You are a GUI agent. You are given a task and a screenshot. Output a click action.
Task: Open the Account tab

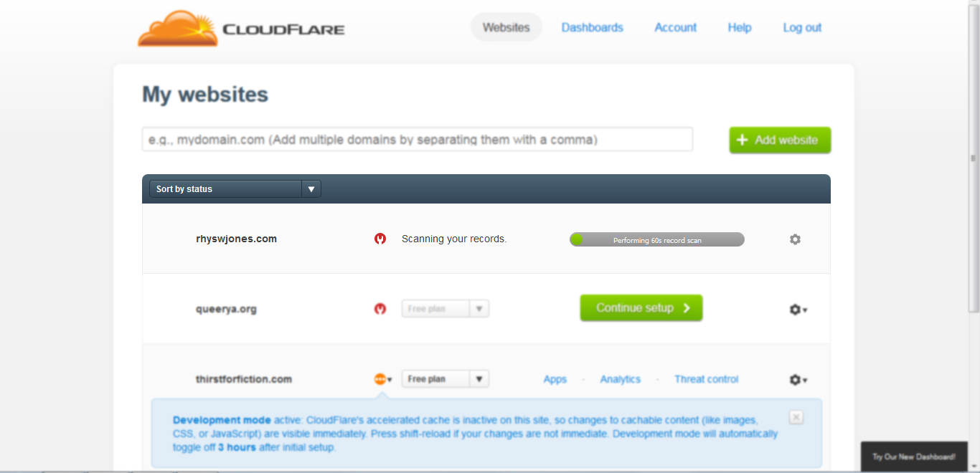(x=675, y=27)
